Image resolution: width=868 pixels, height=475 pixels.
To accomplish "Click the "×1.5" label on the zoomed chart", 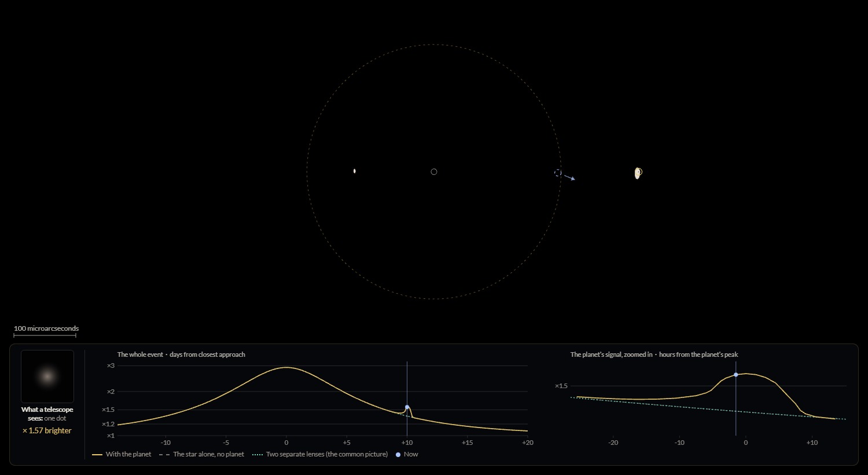I will pyautogui.click(x=561, y=386).
